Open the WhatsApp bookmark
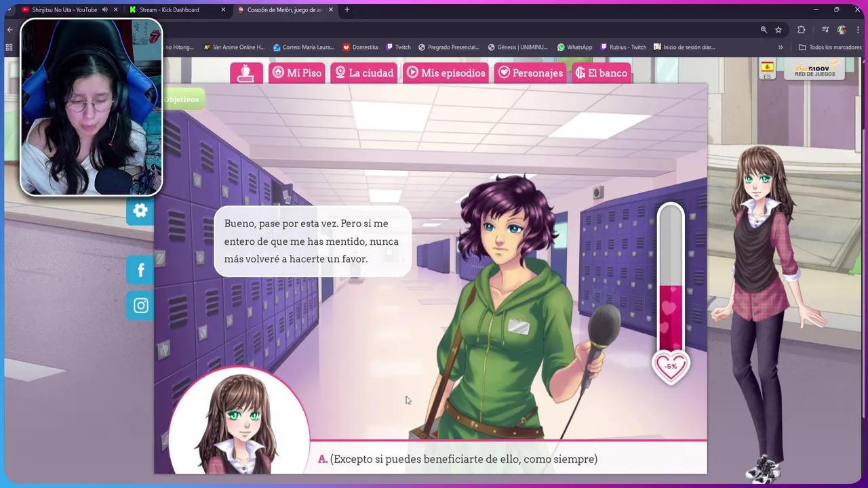 [574, 47]
